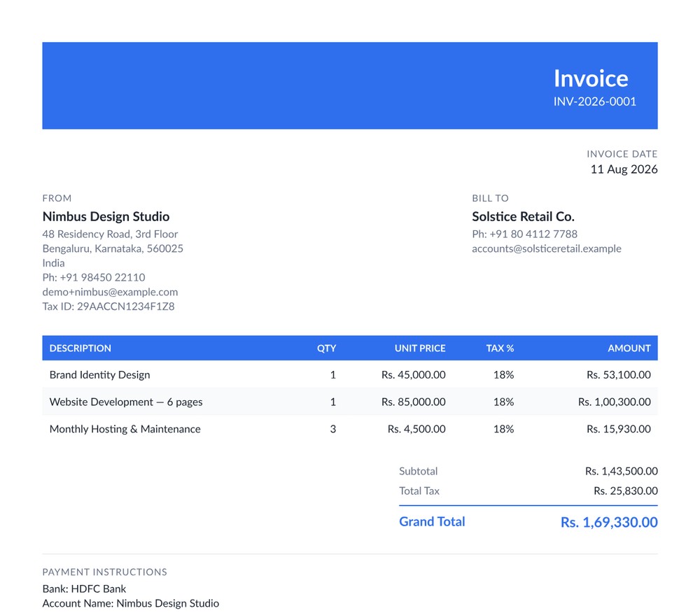Click unit price Rs. 4,500.00

416,429
